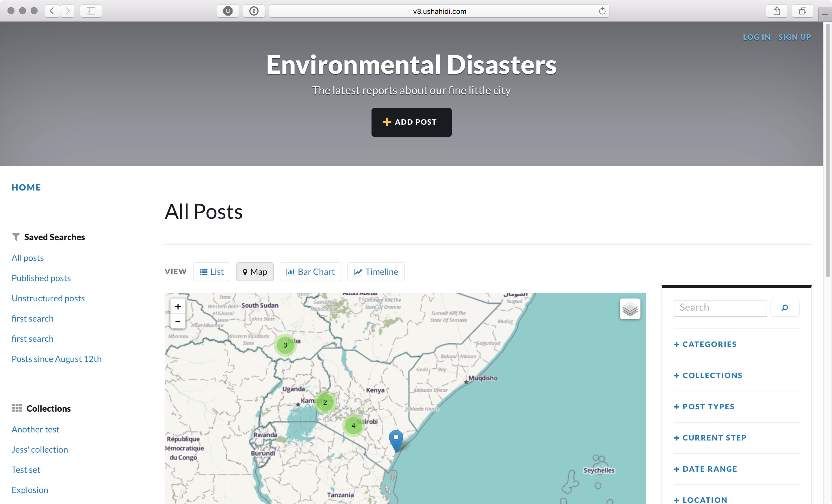Expand the DATE RANGE filter section
The width and height of the screenshot is (832, 504).
pos(705,468)
